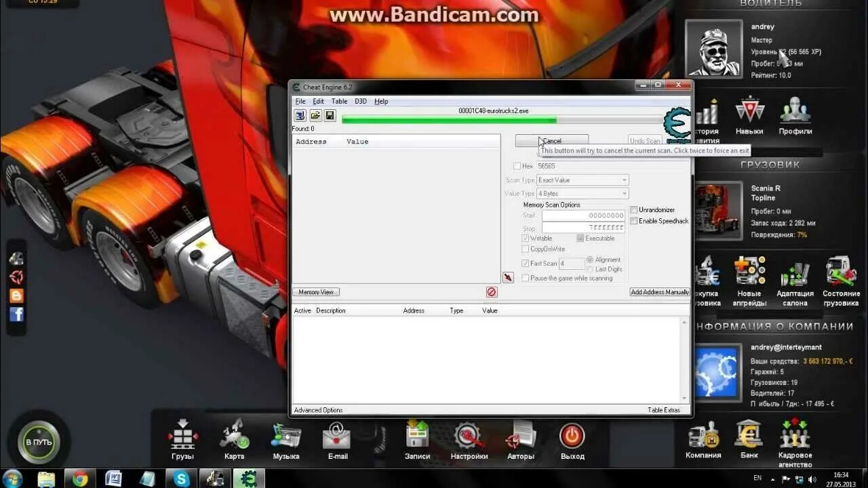This screenshot has height=488, width=868.
Task: Click the Blogger icon on left sidebar
Action: pos(16,296)
